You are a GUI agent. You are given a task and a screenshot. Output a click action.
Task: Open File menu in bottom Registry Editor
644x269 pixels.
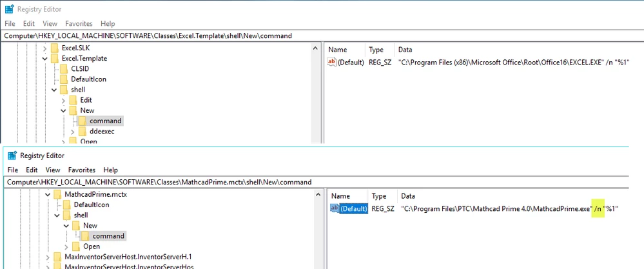[x=12, y=170]
